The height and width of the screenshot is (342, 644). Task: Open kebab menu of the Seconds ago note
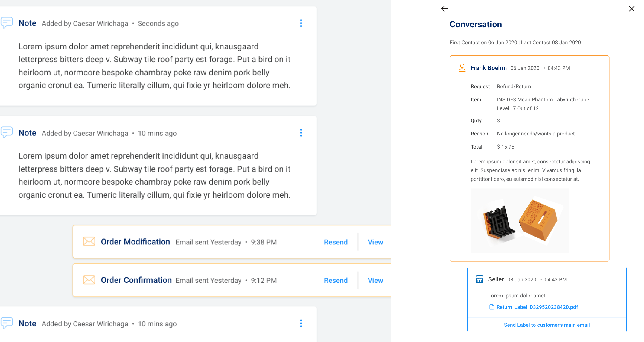(301, 23)
